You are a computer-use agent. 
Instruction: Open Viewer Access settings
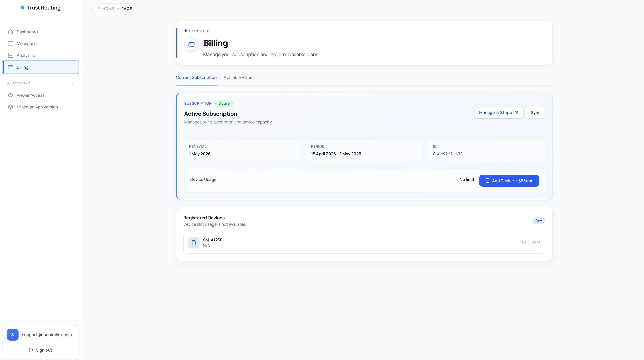click(x=41, y=95)
